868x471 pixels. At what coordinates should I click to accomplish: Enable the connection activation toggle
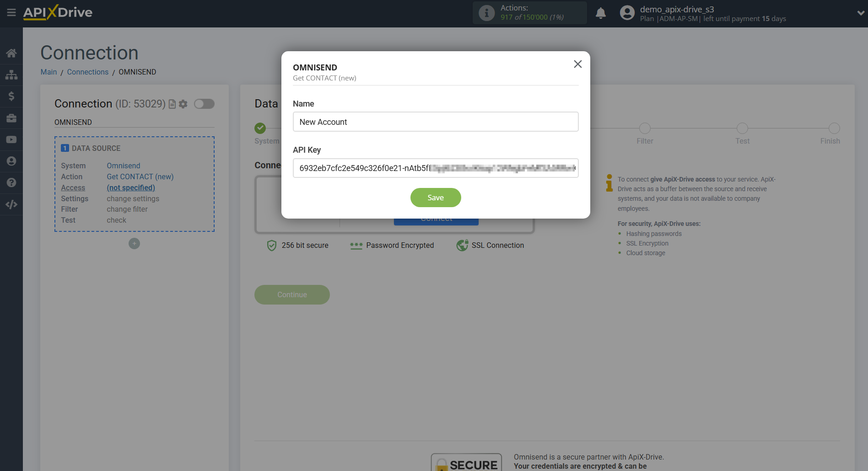pyautogui.click(x=204, y=104)
